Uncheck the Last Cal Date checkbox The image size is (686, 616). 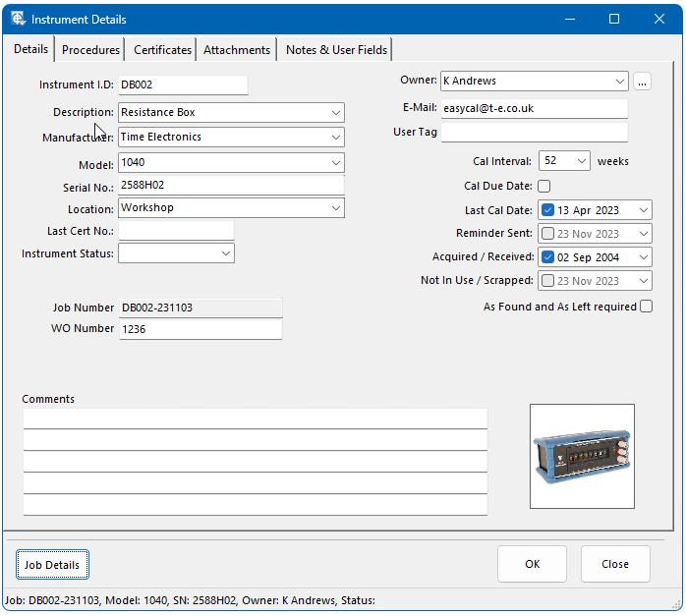coord(548,210)
